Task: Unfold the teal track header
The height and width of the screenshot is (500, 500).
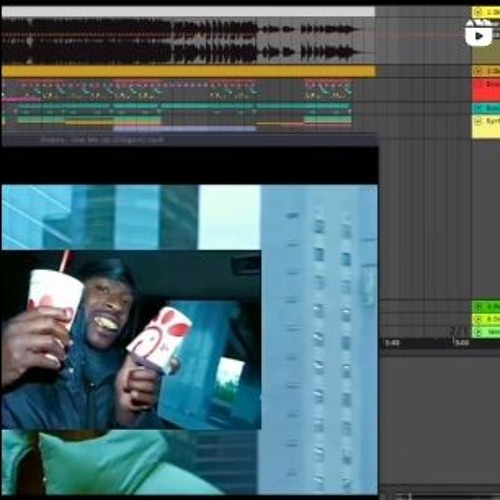Action: (478, 108)
